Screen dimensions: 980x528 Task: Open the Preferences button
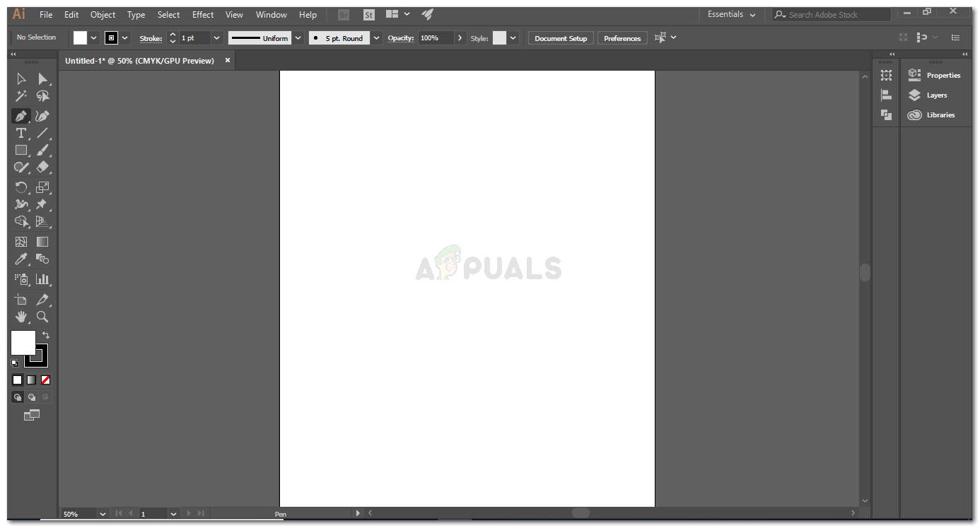[x=622, y=38]
